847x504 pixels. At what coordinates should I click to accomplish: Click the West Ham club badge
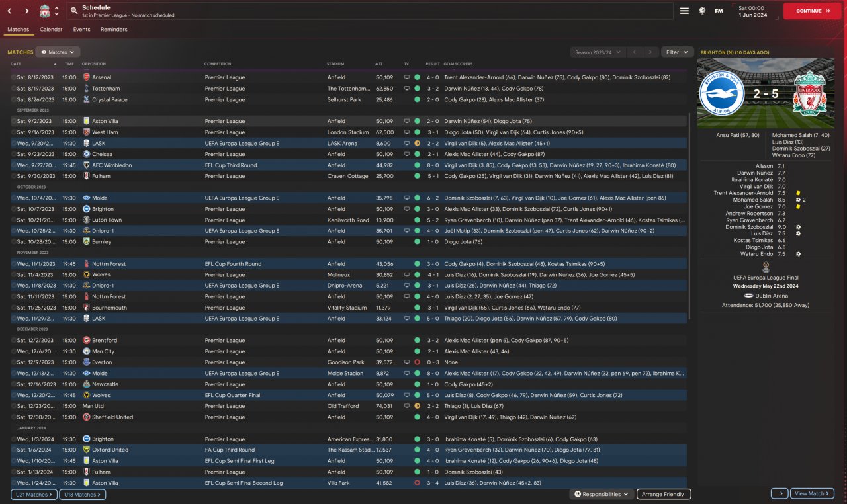coord(87,132)
